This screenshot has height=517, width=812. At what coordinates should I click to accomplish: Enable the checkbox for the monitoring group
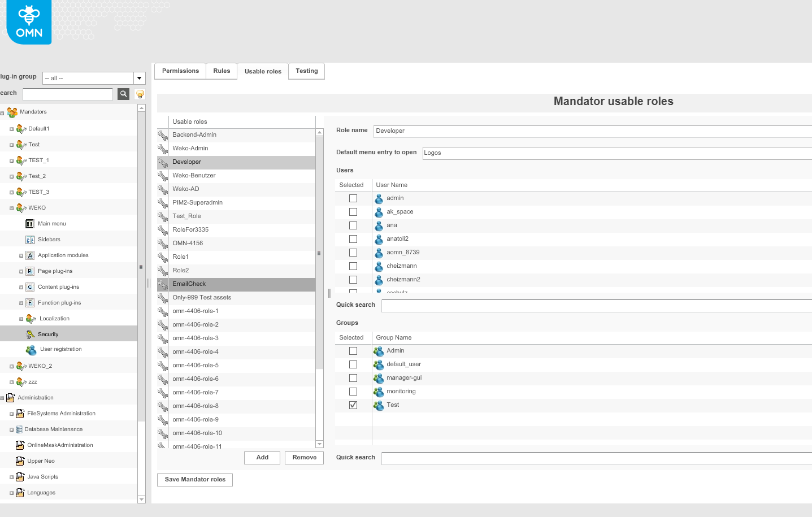[x=353, y=391]
